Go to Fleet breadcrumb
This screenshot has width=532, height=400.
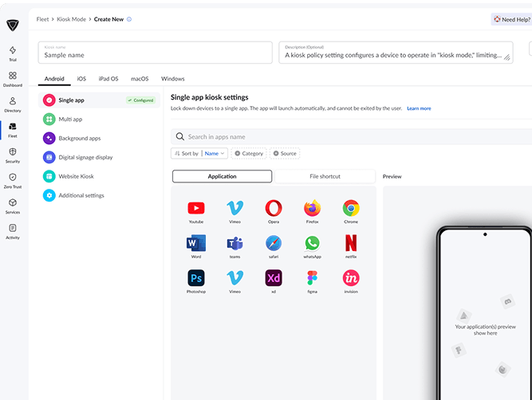(x=42, y=19)
